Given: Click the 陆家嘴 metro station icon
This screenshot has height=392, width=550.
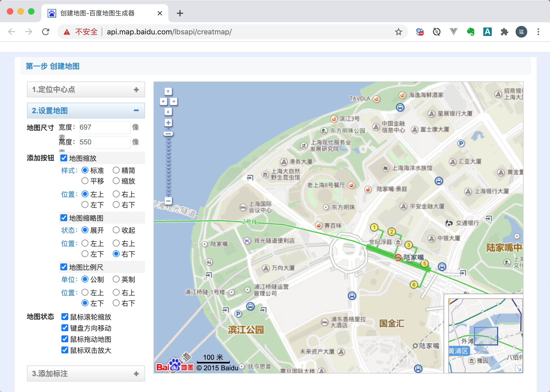Looking at the screenshot, I should click(x=398, y=257).
